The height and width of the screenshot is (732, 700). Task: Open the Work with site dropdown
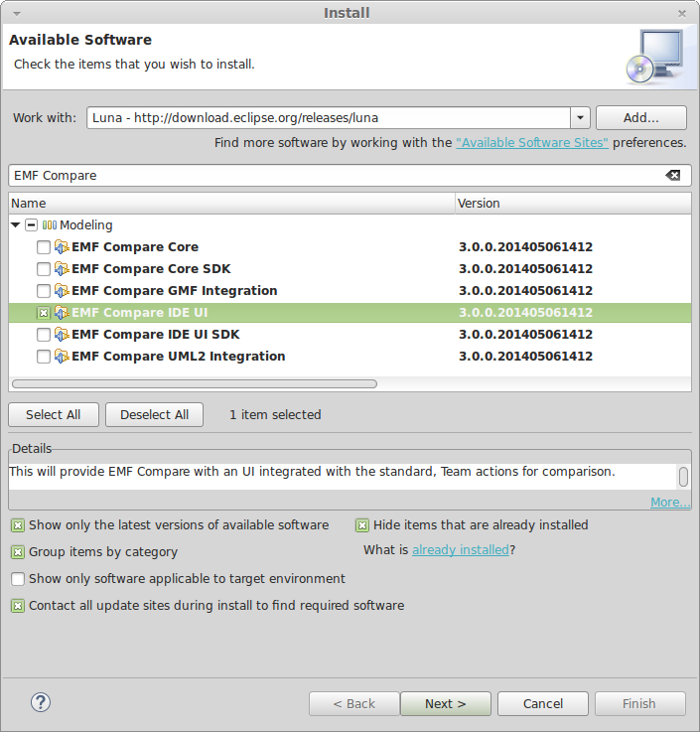(581, 117)
